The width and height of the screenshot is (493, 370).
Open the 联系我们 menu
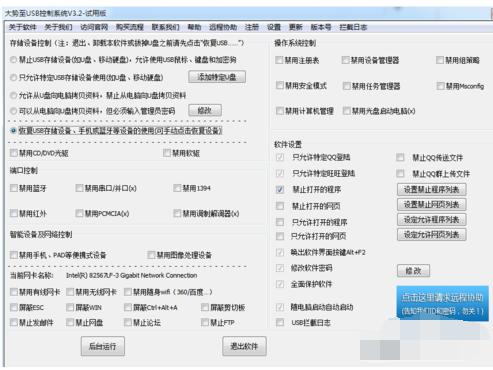coord(165,27)
